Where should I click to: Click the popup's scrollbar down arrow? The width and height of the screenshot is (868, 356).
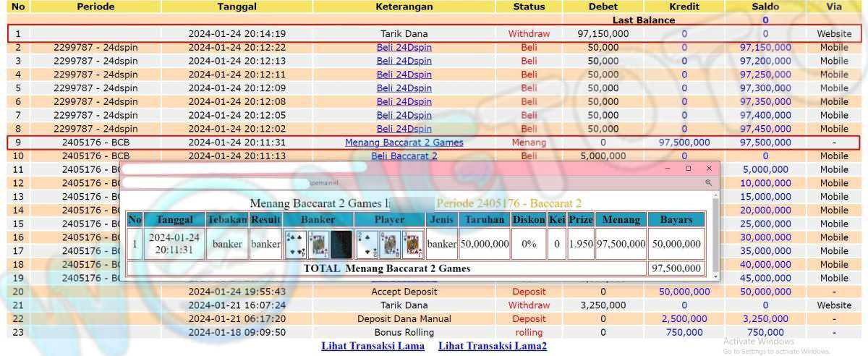pyautogui.click(x=716, y=276)
